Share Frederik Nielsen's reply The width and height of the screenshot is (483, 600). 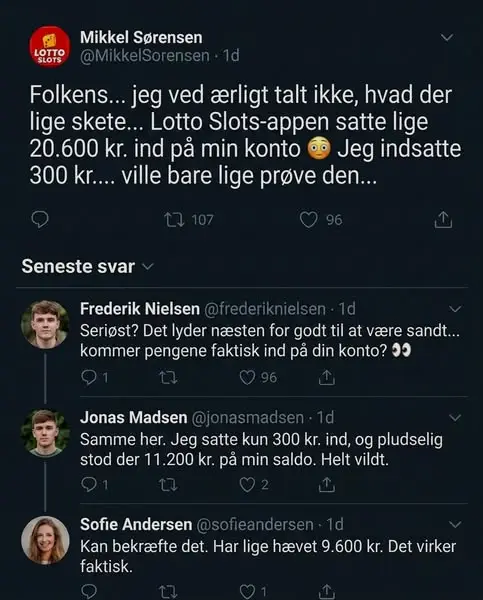click(326, 377)
